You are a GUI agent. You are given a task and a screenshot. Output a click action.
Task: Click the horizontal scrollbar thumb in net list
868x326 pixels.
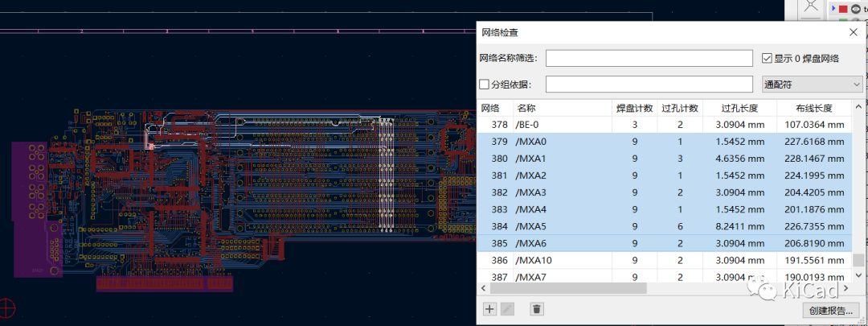tap(568, 288)
